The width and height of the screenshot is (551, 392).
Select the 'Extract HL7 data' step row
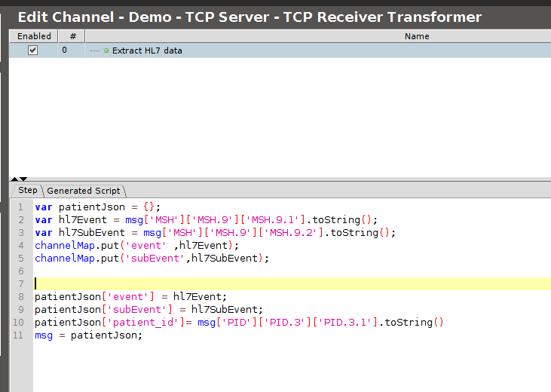point(280,51)
